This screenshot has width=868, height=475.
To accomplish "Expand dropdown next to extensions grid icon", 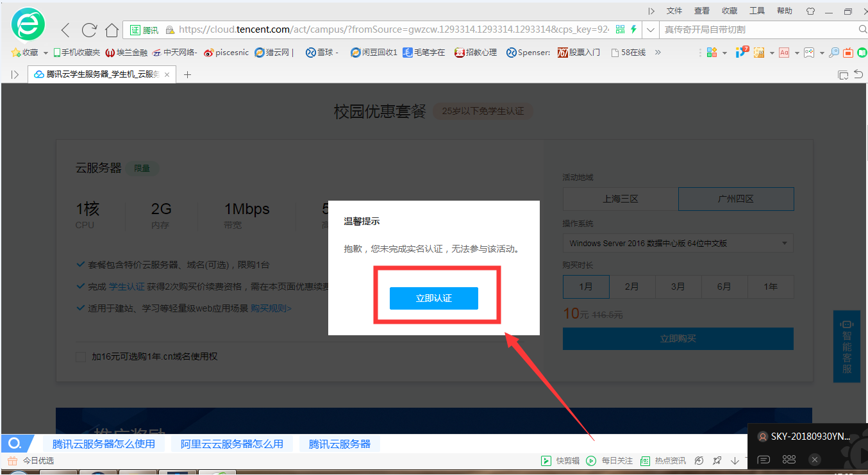I will click(724, 53).
